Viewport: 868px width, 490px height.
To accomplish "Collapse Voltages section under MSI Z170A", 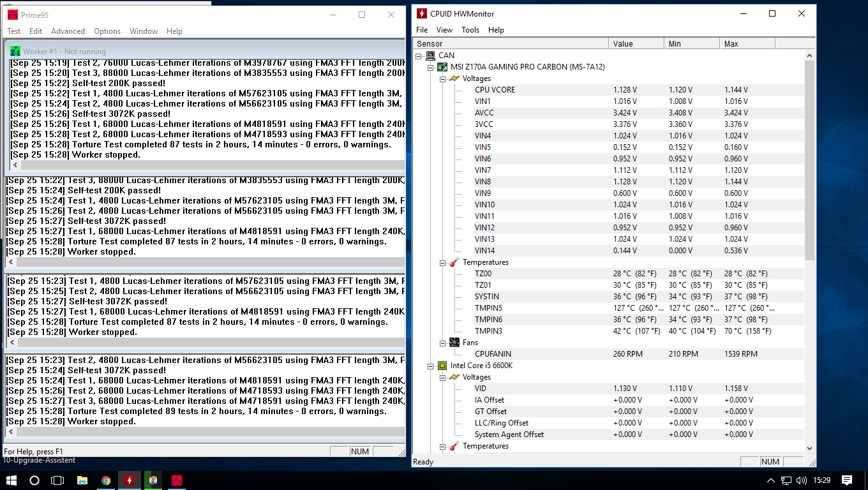I will click(443, 78).
